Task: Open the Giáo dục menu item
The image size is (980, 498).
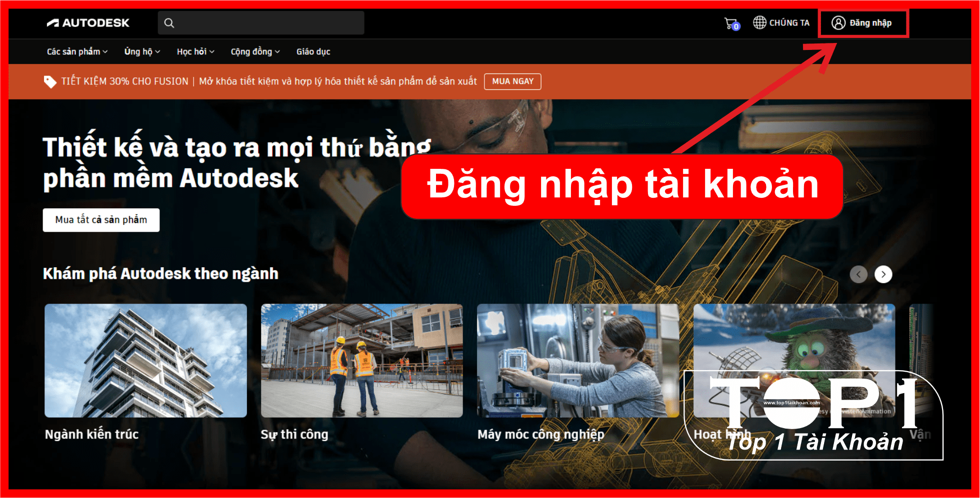Action: (313, 51)
